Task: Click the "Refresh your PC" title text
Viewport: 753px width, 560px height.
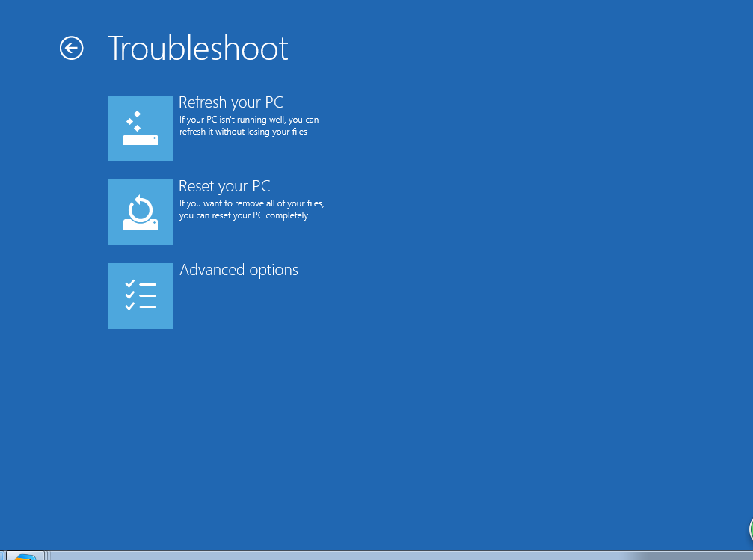Action: click(231, 102)
